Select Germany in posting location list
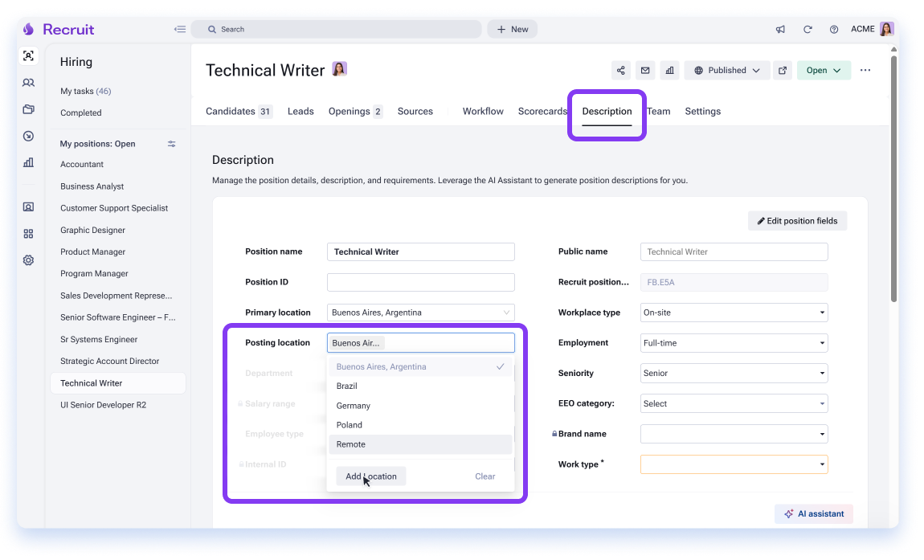 420,406
